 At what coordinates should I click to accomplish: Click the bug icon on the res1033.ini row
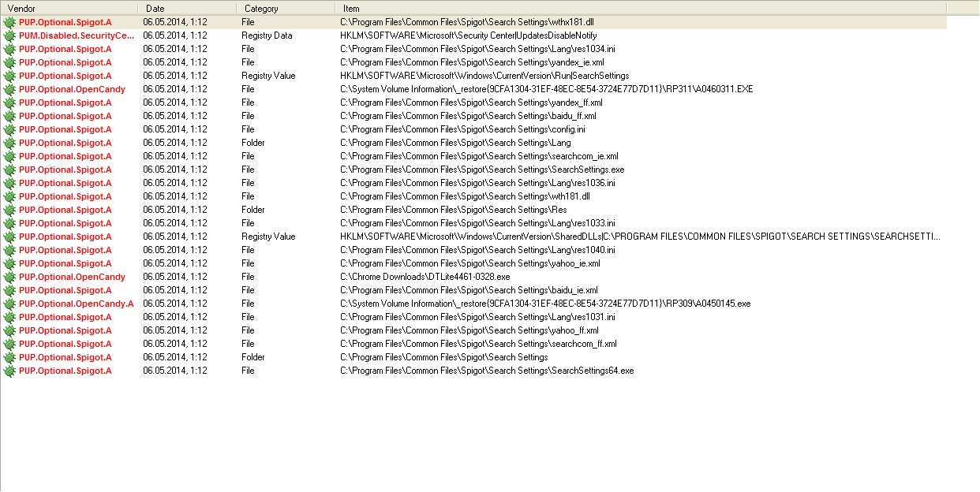click(9, 223)
